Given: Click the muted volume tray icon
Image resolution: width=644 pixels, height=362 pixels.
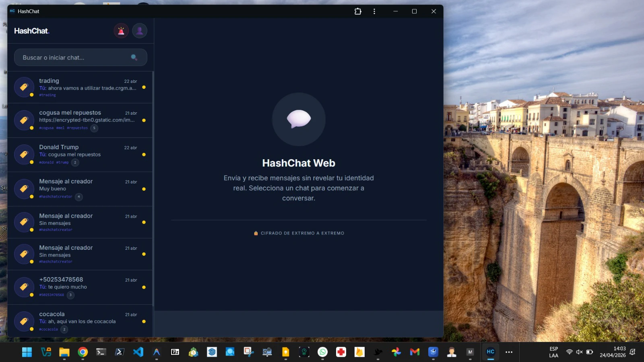Looking at the screenshot, I should coord(580,352).
